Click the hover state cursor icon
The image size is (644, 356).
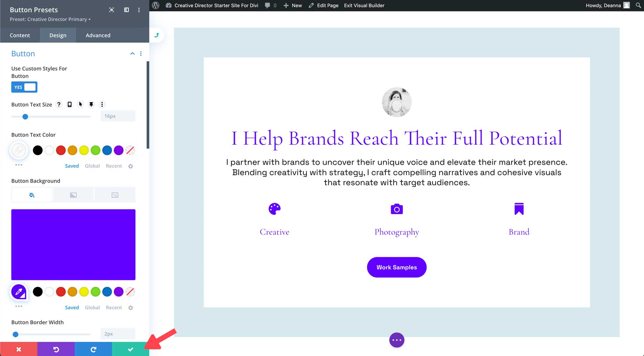(80, 104)
